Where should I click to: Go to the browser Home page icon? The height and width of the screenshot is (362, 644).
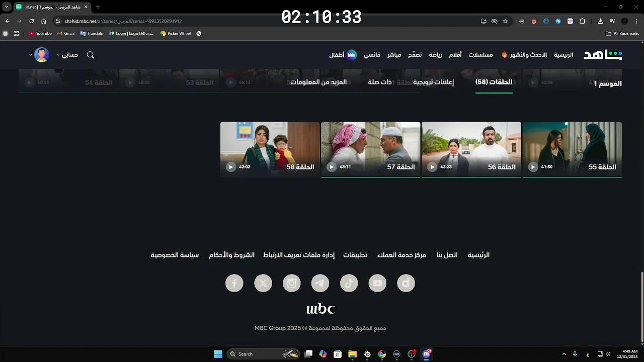click(44, 21)
